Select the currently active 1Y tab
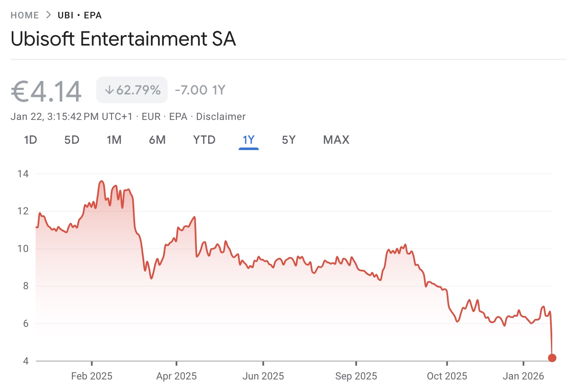The image size is (566, 392). point(248,140)
